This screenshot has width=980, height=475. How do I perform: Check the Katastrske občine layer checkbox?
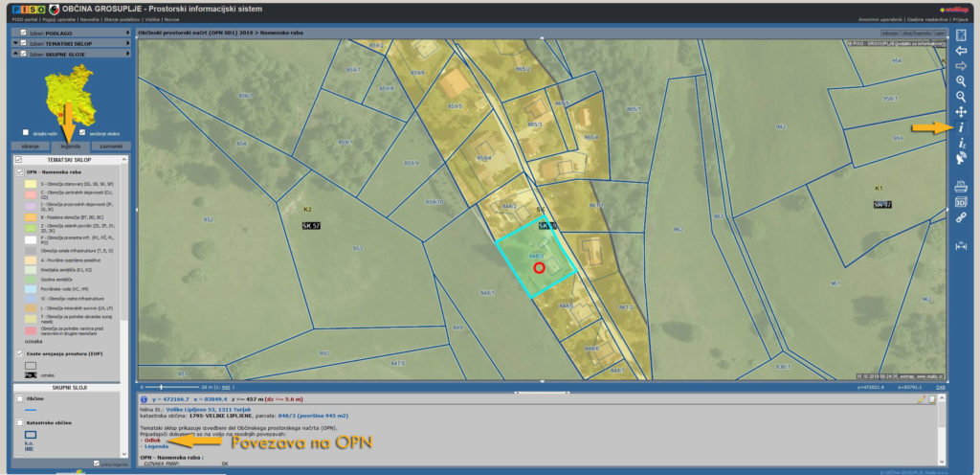click(20, 420)
